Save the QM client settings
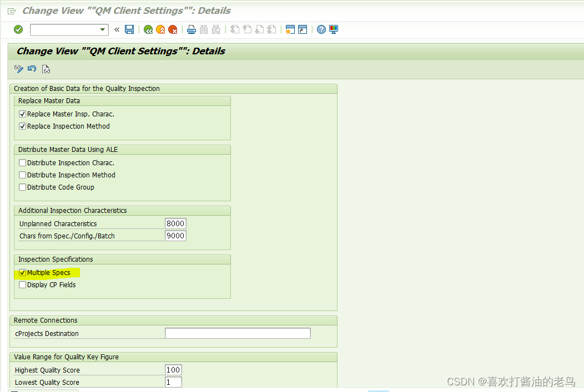Image resolution: width=584 pixels, height=392 pixels. pyautogui.click(x=129, y=29)
